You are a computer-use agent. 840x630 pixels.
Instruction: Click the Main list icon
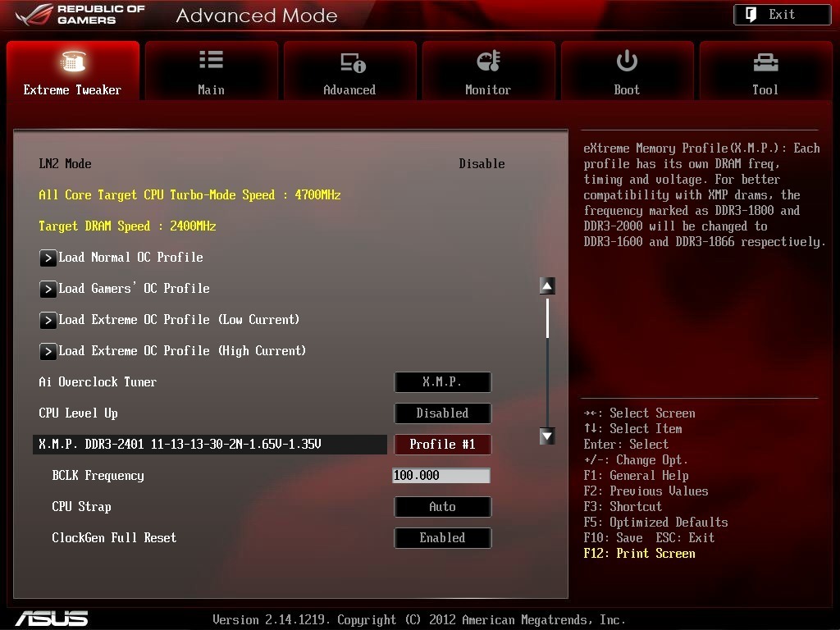pos(211,59)
